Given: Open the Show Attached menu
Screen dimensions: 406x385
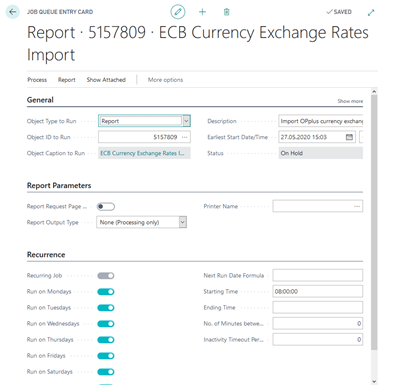Looking at the screenshot, I should pos(106,80).
